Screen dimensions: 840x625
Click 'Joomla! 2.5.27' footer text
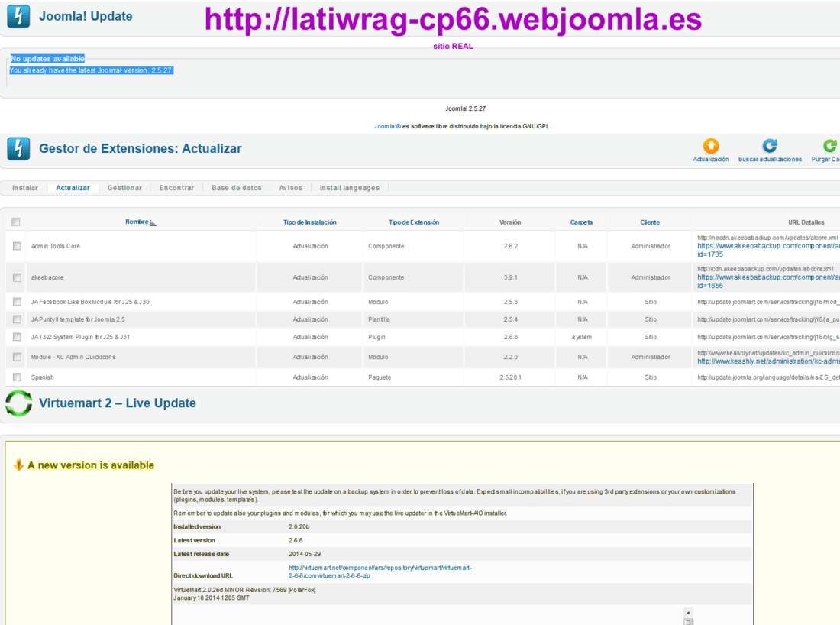click(466, 108)
